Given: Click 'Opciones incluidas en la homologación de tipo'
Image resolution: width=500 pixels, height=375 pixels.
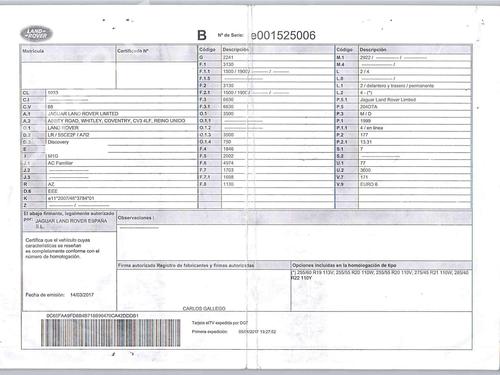Looking at the screenshot, I should coord(344,265).
